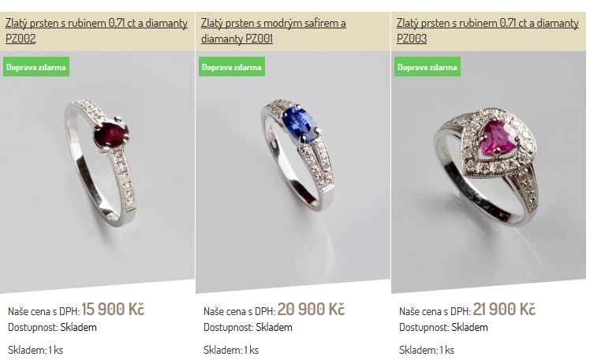This screenshot has height=364, width=590.
Task: Click the 'Skladem: 1 ks' stock count for PZ002
Action: coord(35,350)
